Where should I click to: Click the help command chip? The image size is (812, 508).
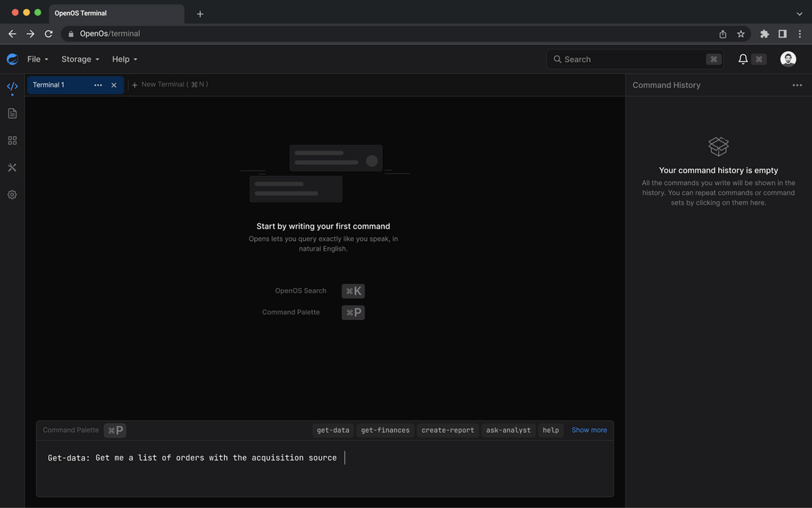(x=550, y=430)
